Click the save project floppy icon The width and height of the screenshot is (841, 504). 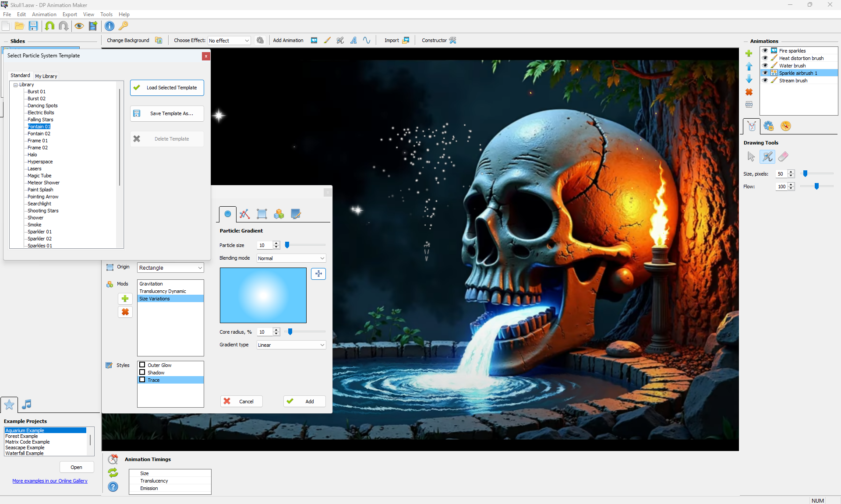click(33, 26)
